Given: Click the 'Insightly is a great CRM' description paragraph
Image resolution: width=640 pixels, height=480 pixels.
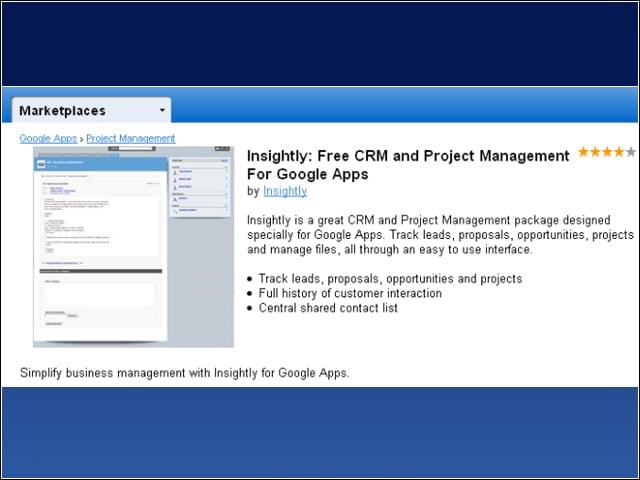Looking at the screenshot, I should [x=440, y=235].
